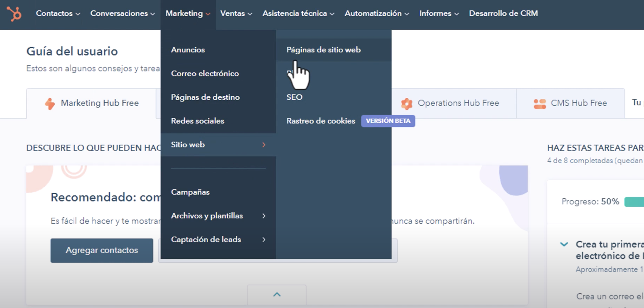Open Campañas from the Marketing menu
Image resolution: width=644 pixels, height=308 pixels.
(x=190, y=192)
